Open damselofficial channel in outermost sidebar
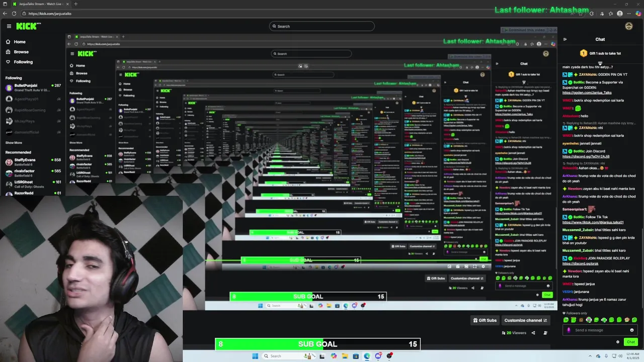Image resolution: width=644 pixels, height=362 pixels. pos(33,132)
